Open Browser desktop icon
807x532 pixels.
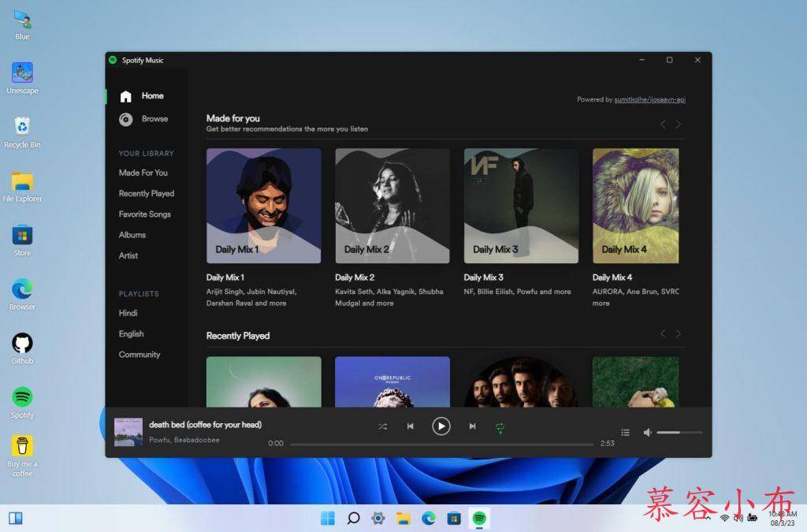coord(22,294)
